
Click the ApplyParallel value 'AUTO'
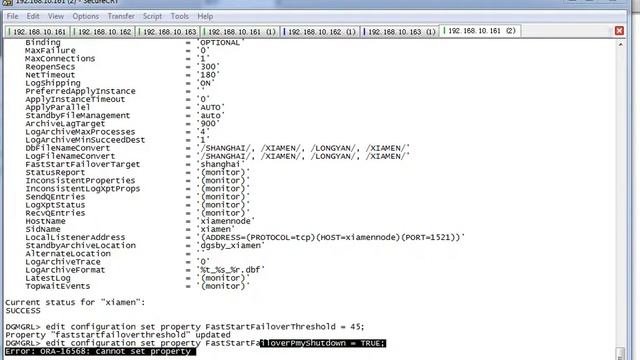pyautogui.click(x=211, y=107)
